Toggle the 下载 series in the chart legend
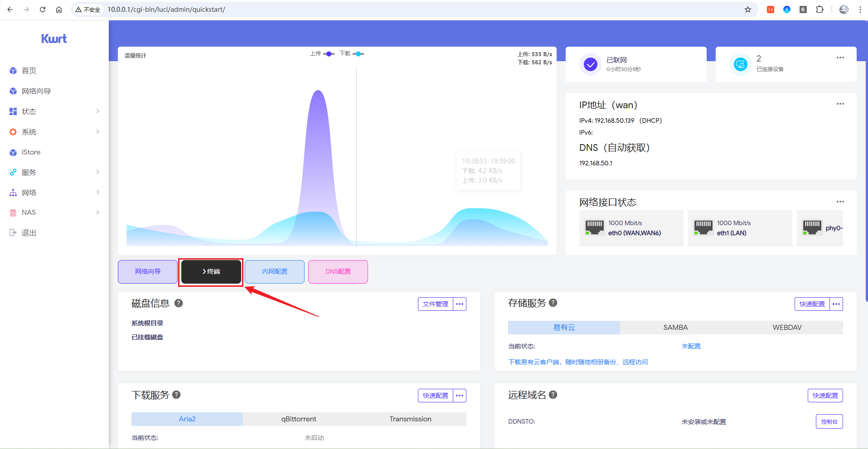The width and height of the screenshot is (868, 449). (352, 53)
